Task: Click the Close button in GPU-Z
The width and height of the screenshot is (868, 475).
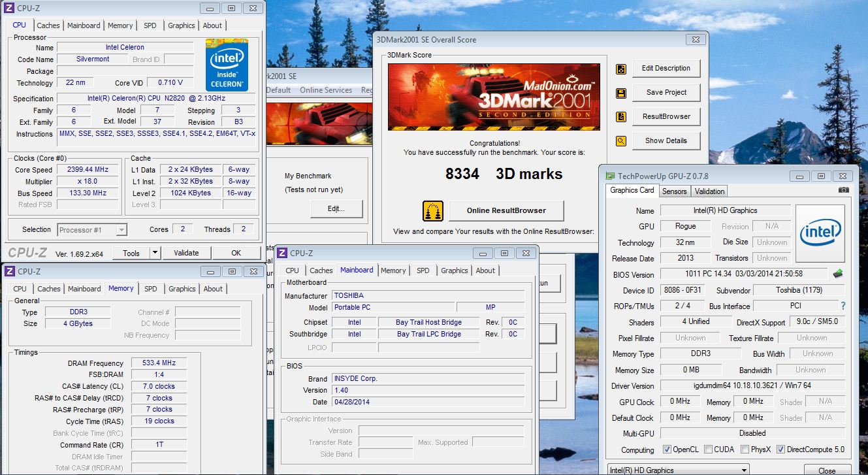Action: pos(826,470)
